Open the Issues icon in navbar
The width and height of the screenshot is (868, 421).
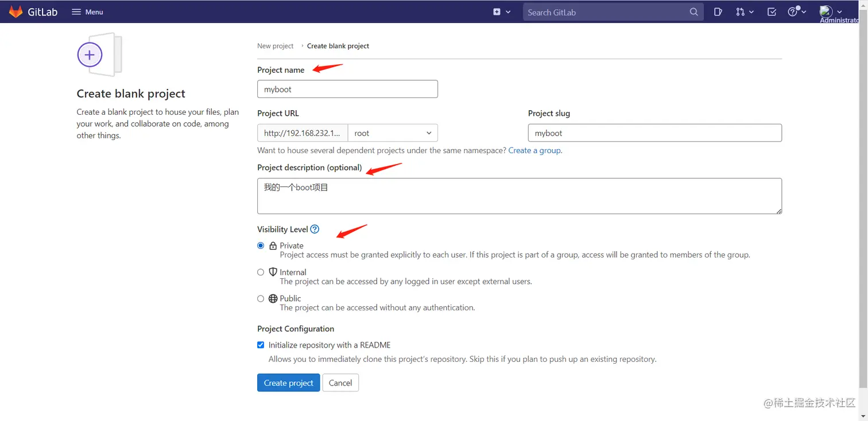coord(718,11)
